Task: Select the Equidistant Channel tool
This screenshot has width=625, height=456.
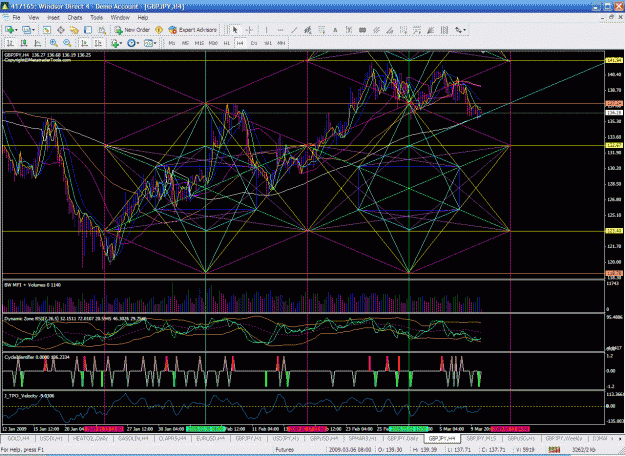Action: (308, 30)
